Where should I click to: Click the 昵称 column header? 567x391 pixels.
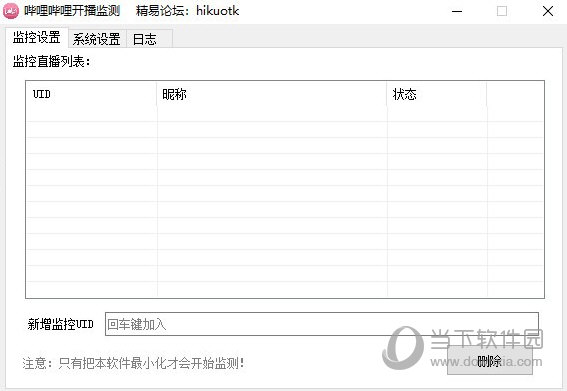click(x=272, y=94)
